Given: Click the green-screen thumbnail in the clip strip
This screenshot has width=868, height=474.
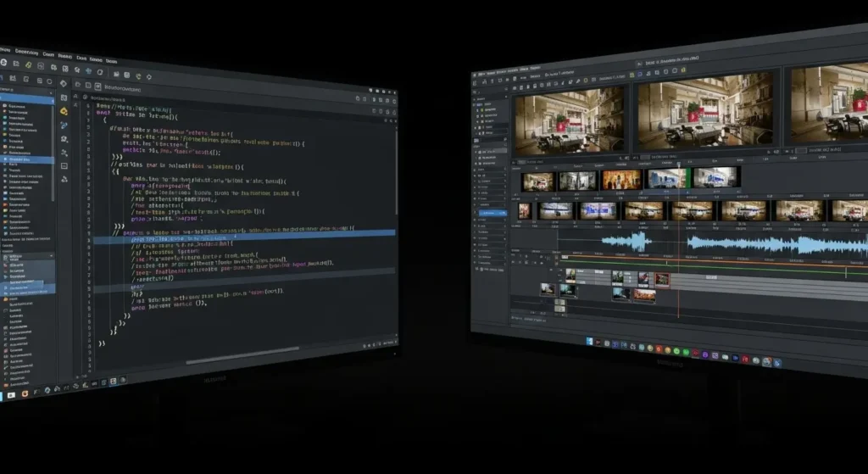Looking at the screenshot, I should point(670,177).
